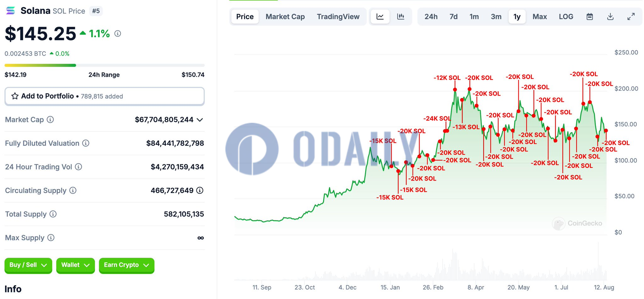Switch to candlestick chart icon
This screenshot has width=644, height=299.
pyautogui.click(x=401, y=17)
